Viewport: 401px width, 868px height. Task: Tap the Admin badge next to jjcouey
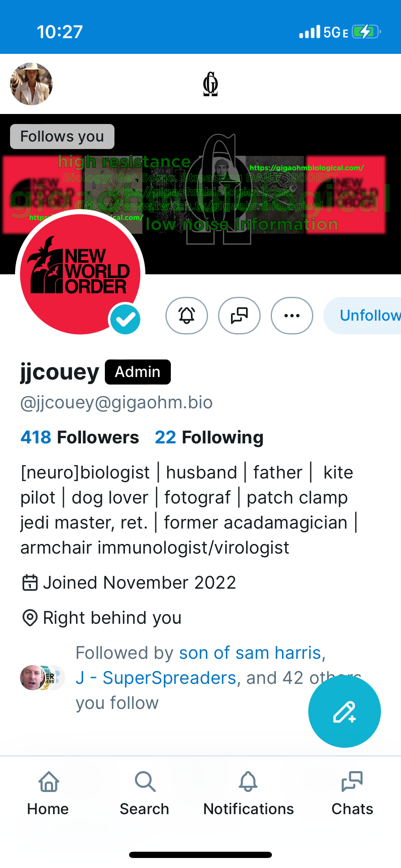tap(138, 372)
